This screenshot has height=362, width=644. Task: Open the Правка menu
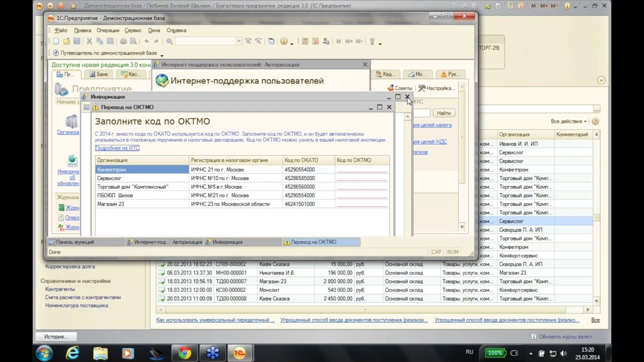coord(83,30)
